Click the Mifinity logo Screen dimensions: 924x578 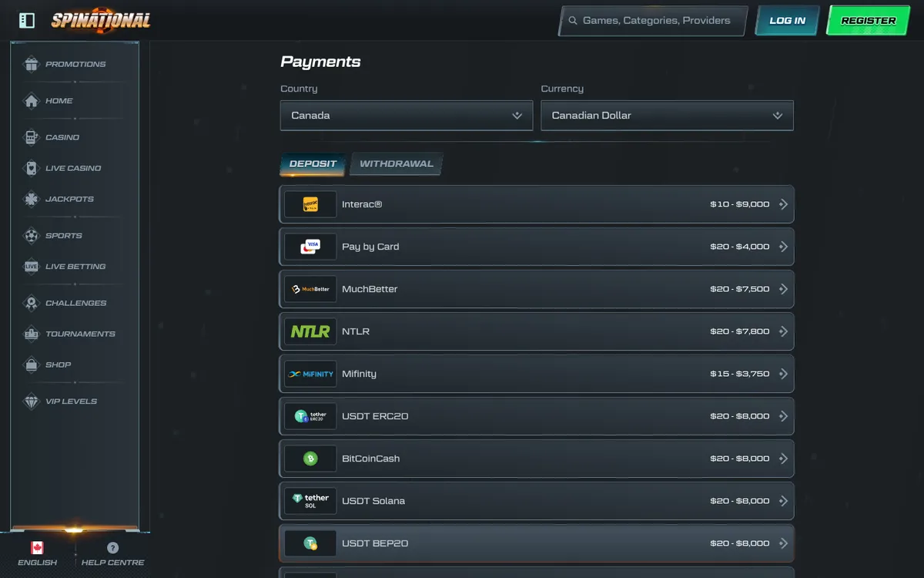(310, 374)
